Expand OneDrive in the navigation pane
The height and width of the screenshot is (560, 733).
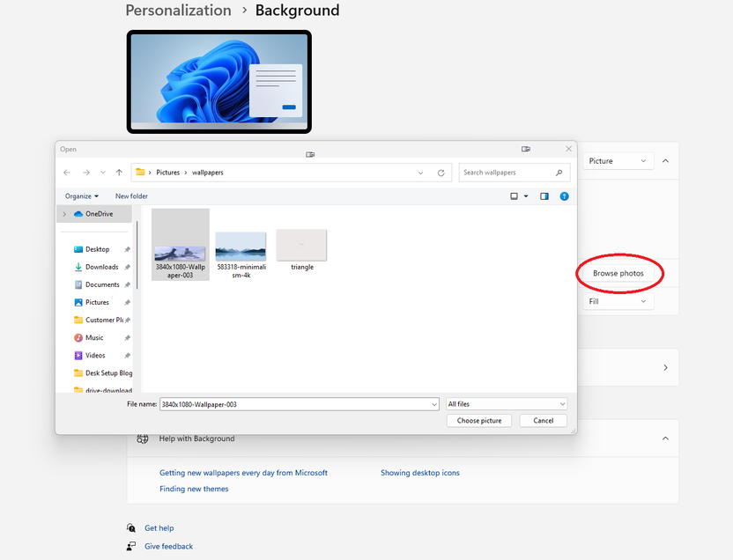[63, 213]
